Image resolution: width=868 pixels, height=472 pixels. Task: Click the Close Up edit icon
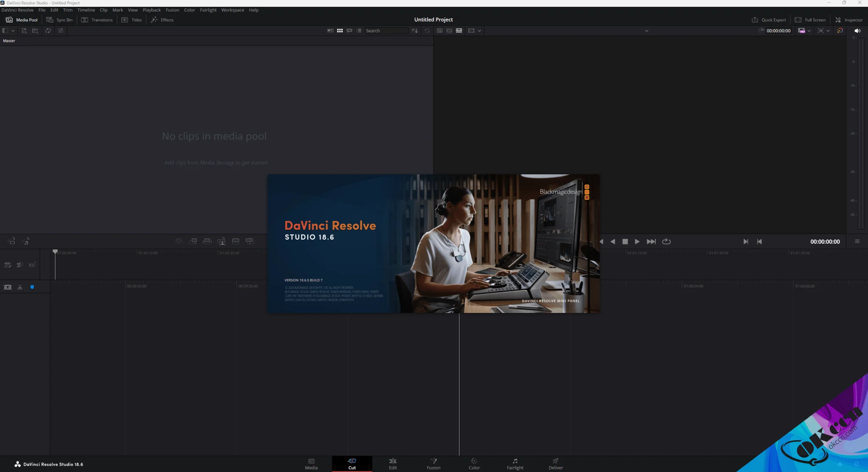[221, 241]
